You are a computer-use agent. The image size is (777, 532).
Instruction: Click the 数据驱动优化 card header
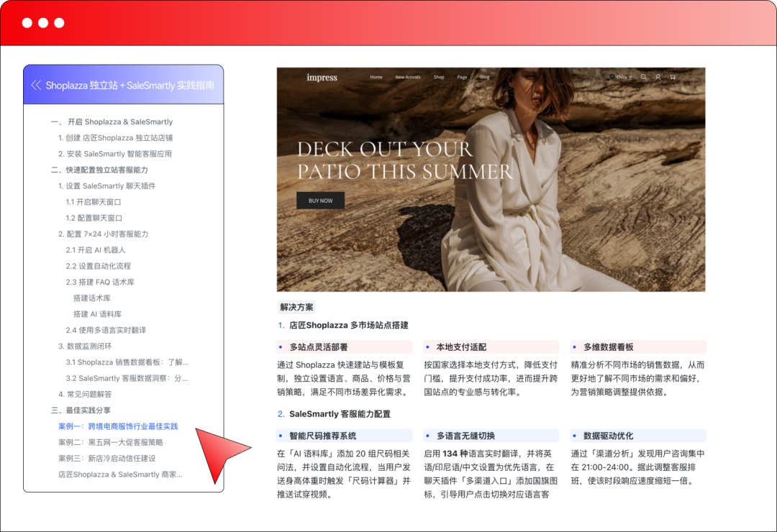[x=638, y=436]
